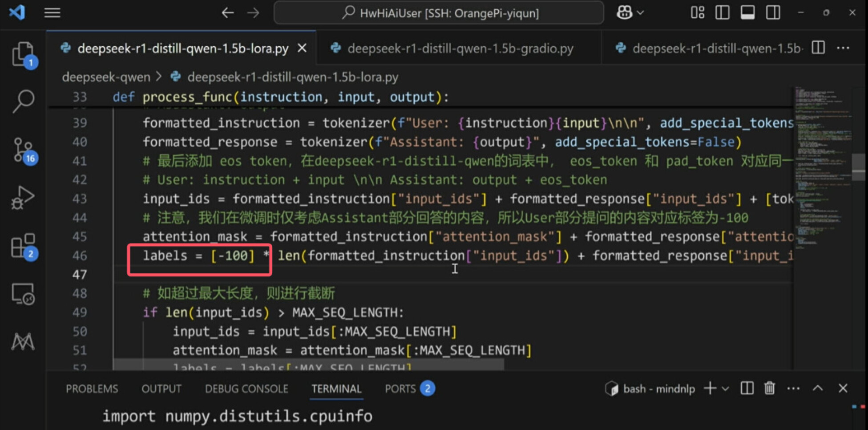Screen dimensions: 868x430
Task: Open the Search view in sidebar
Action: [23, 101]
